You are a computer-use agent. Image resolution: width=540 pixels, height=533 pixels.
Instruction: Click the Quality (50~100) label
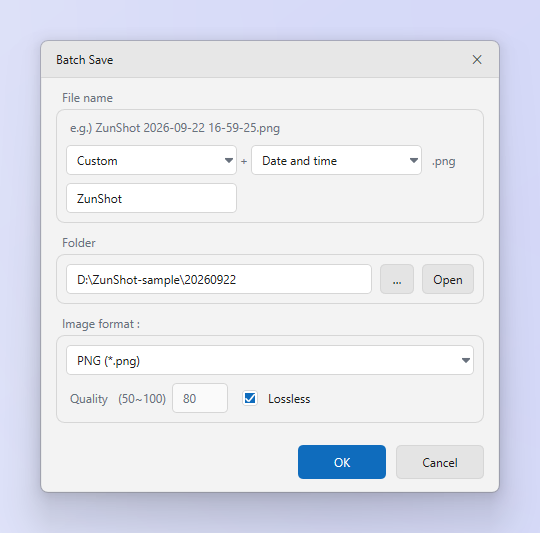tap(118, 399)
